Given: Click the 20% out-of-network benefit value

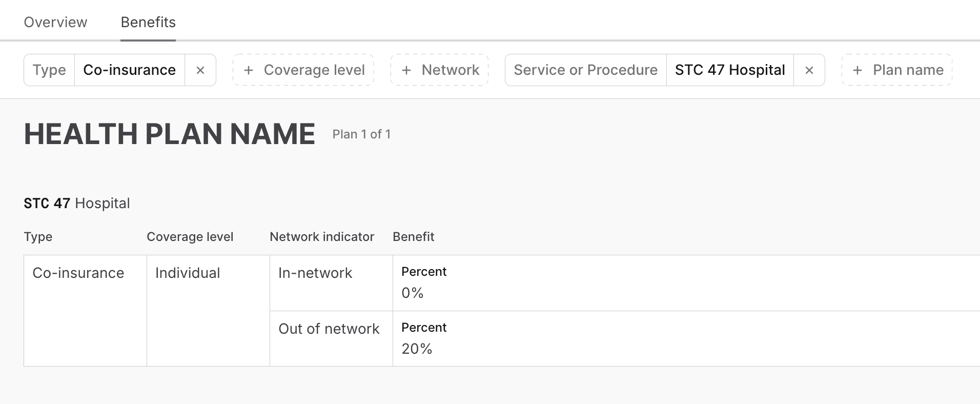Looking at the screenshot, I should click(x=417, y=349).
